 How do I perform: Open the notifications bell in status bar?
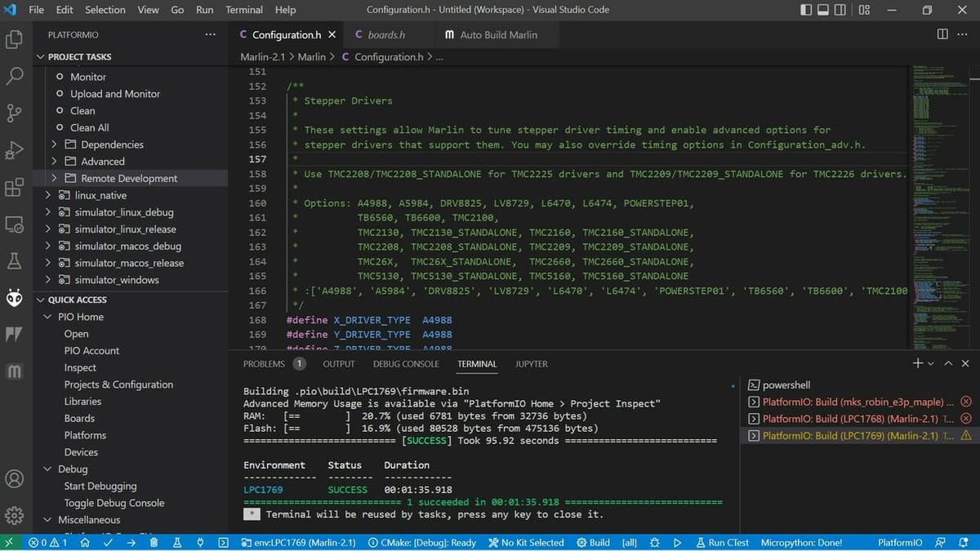pos(964,542)
